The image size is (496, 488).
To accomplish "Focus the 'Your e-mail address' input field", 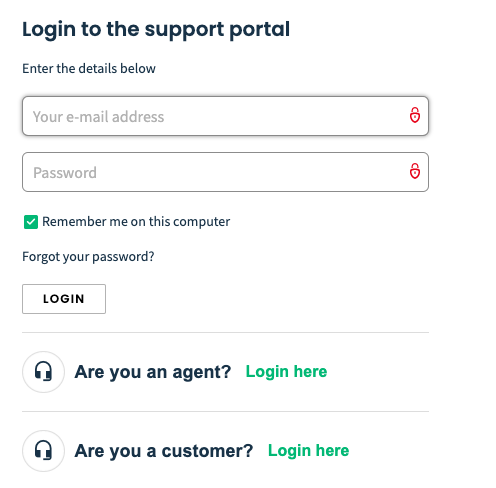I will 225,116.
